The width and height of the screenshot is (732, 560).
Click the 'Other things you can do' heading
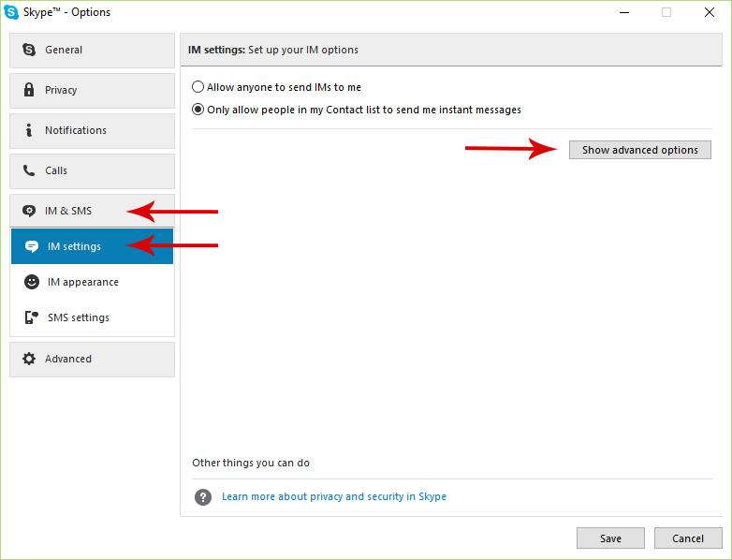(251, 463)
